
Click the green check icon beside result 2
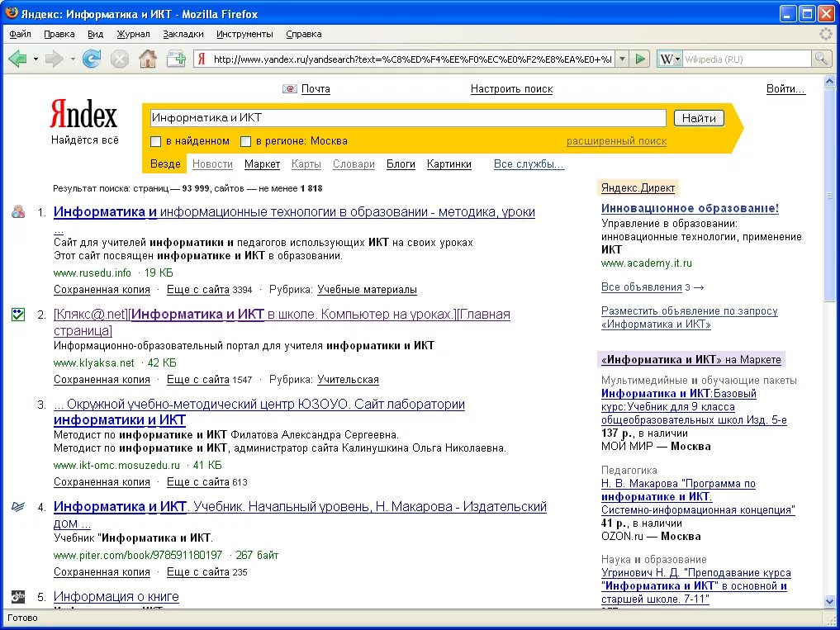click(18, 314)
